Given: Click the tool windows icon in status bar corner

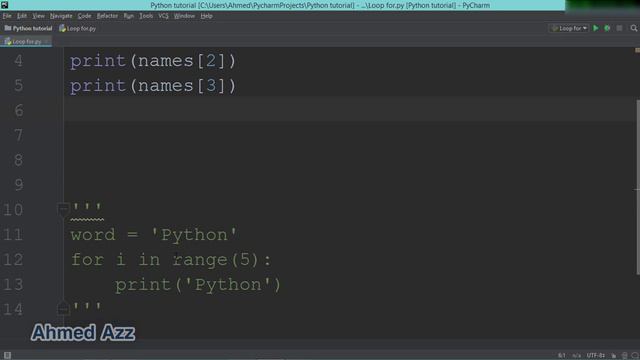Looking at the screenshot, I should point(7,355).
